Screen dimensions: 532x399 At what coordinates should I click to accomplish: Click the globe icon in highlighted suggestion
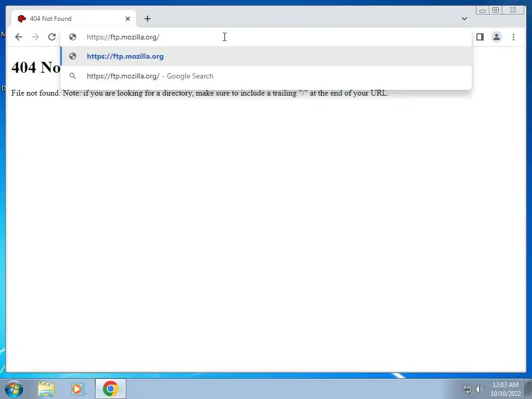73,56
